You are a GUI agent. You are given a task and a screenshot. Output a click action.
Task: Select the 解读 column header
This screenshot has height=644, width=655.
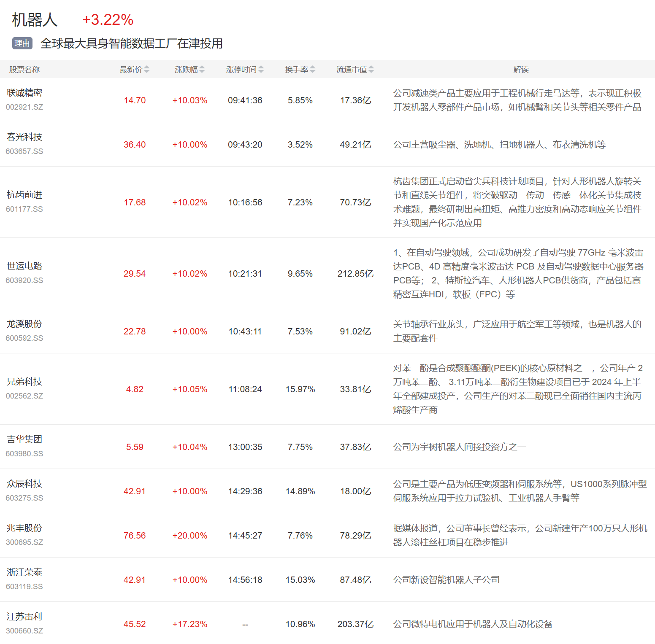tap(521, 70)
